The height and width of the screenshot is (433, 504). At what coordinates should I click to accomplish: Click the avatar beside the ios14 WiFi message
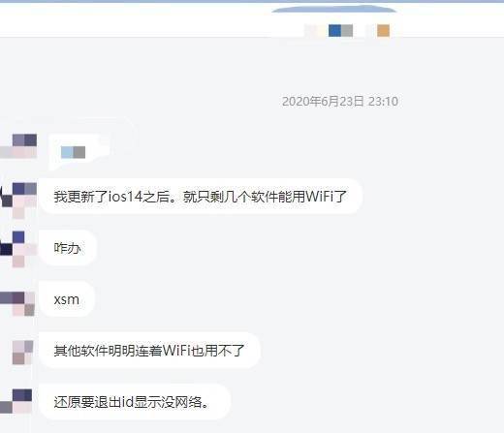[19, 201]
